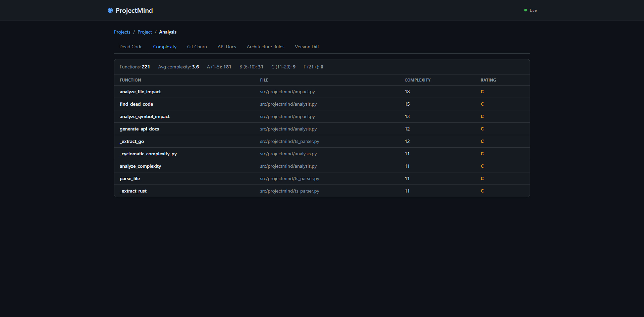This screenshot has width=644, height=317.
Task: Switch to the API Docs tab
Action: click(x=227, y=47)
